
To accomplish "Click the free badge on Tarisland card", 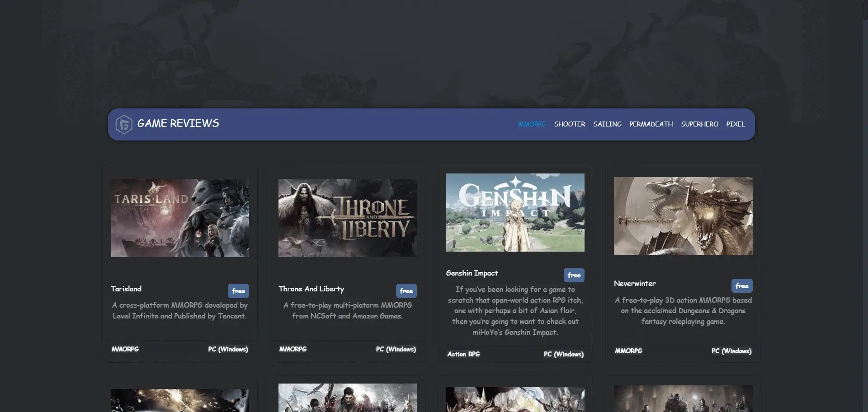I will click(x=238, y=291).
